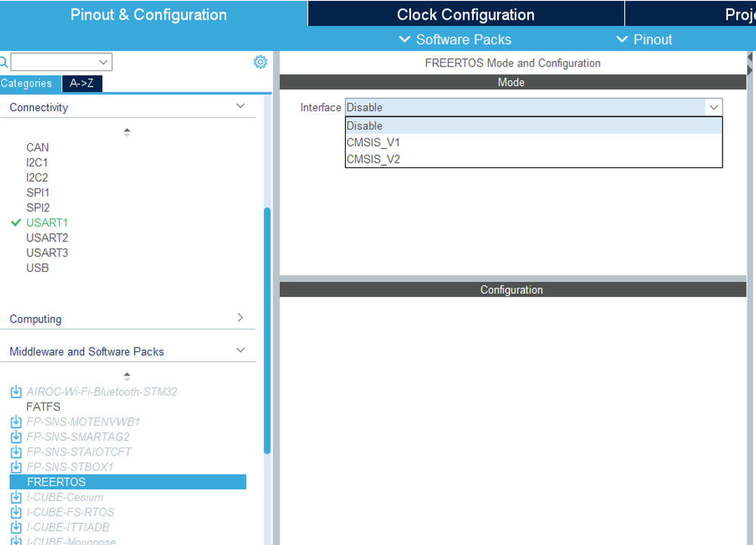The width and height of the screenshot is (756, 545).
Task: Expand the Computing category
Action: [240, 317]
